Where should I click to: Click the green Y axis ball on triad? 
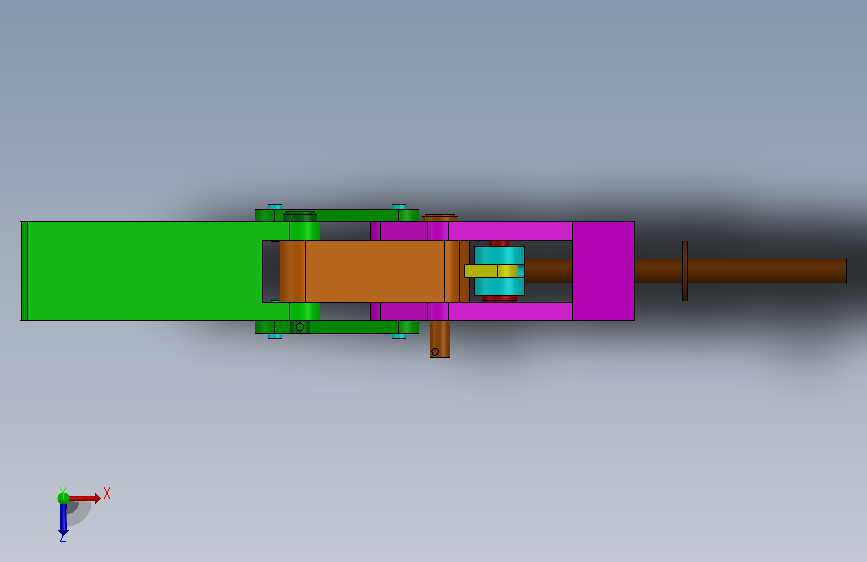63,498
